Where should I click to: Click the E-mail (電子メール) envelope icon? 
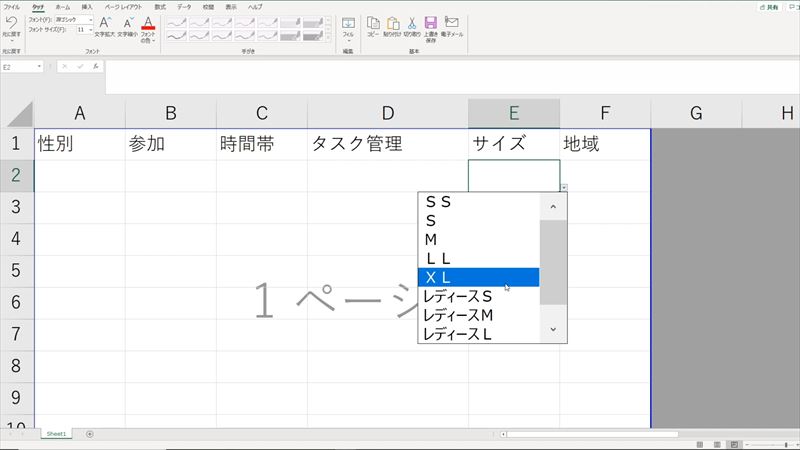point(452,23)
